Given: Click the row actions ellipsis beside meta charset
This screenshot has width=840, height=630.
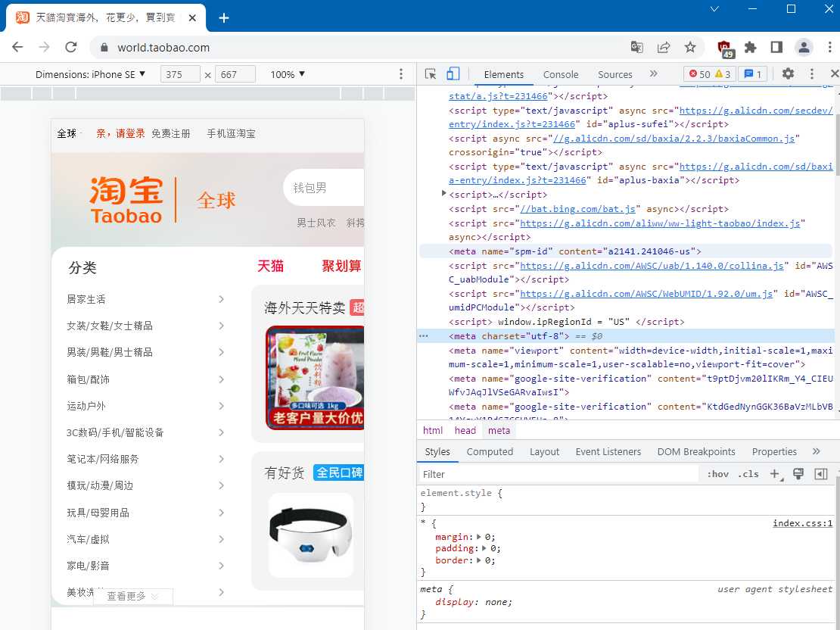Looking at the screenshot, I should point(424,336).
